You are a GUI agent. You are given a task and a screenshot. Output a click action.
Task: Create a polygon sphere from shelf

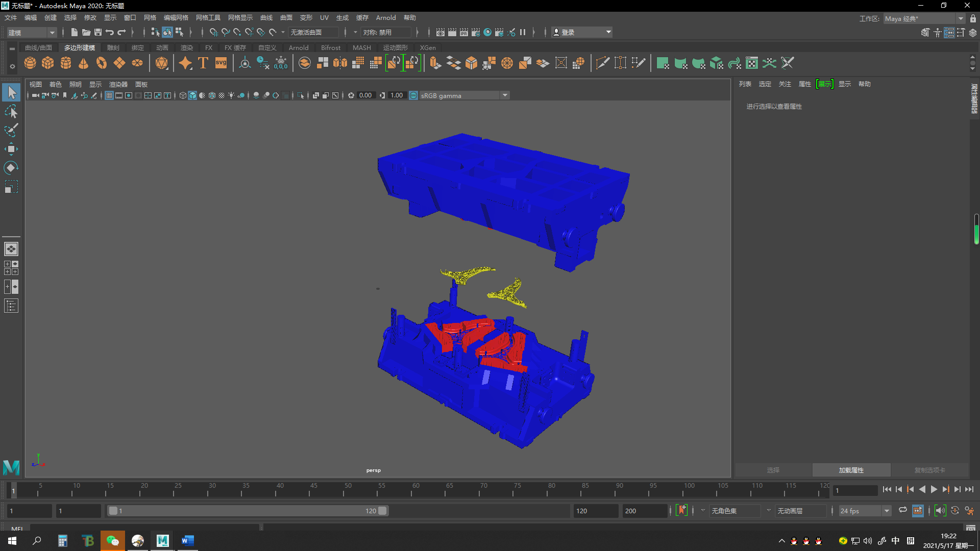[30, 63]
